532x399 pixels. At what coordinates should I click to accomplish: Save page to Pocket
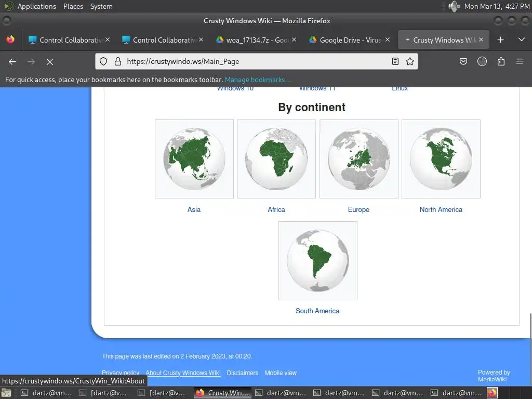(x=463, y=61)
